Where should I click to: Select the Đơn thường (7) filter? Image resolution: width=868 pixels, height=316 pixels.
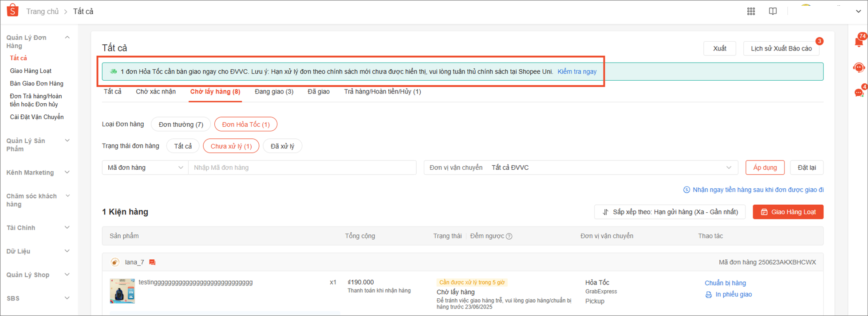pos(181,125)
